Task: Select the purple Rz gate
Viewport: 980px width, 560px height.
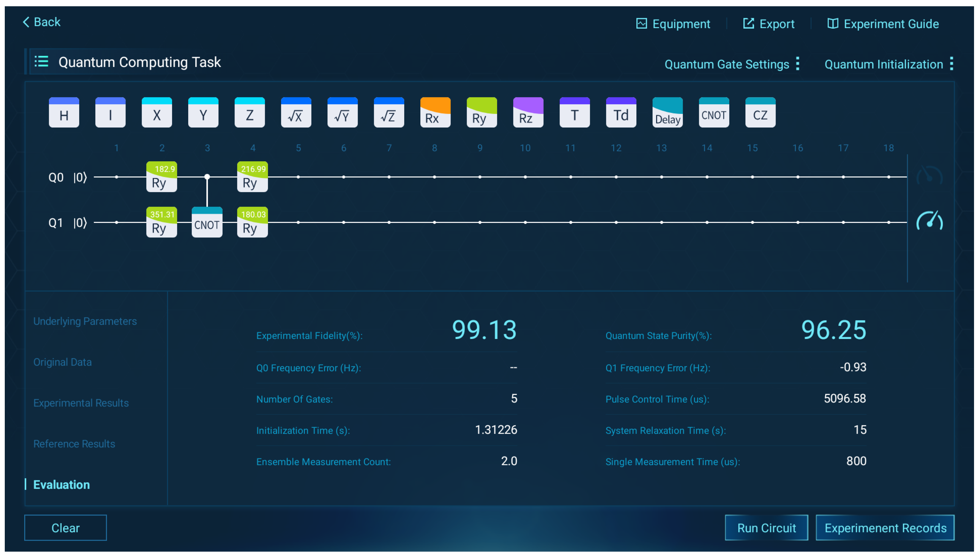Action: click(528, 112)
